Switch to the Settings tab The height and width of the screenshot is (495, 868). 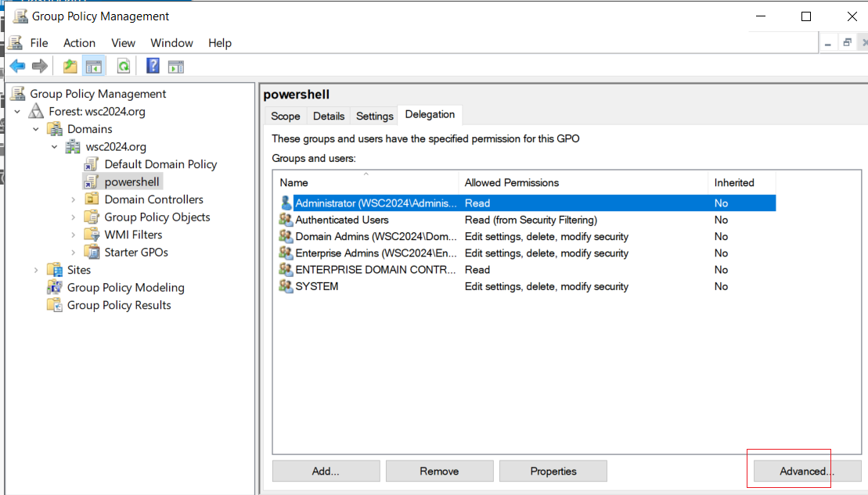click(374, 117)
